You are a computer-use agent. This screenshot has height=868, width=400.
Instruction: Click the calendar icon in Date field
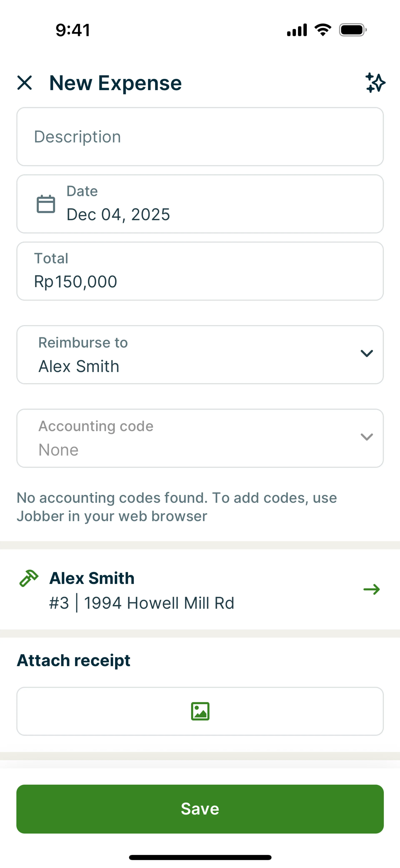pyautogui.click(x=46, y=204)
